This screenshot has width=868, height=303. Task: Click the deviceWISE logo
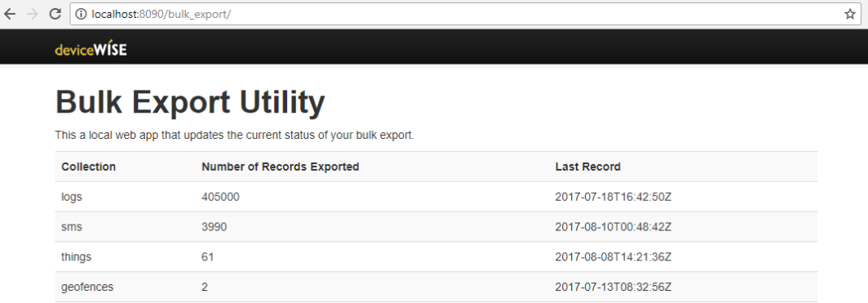coord(91,49)
